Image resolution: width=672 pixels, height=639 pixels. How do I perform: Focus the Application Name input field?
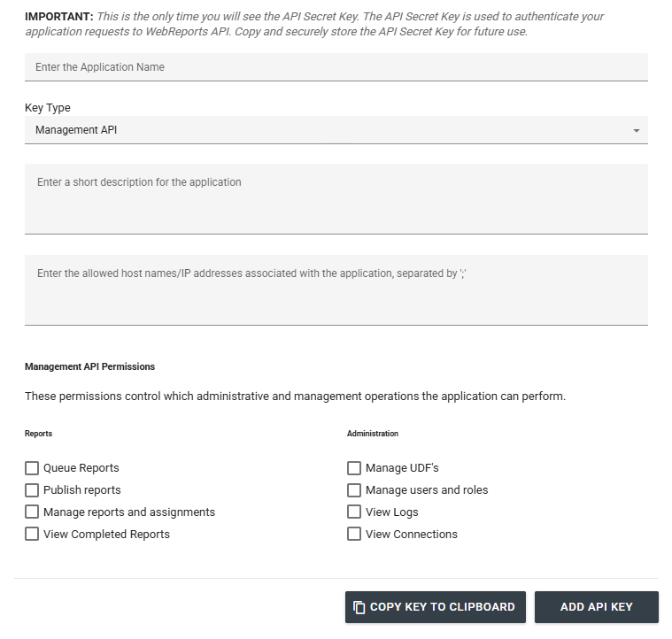point(336,67)
